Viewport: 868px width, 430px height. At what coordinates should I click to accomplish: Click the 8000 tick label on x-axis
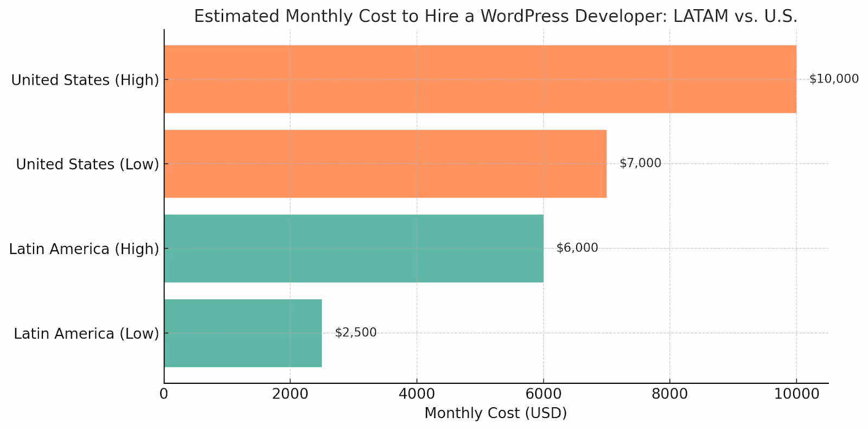coord(669,394)
